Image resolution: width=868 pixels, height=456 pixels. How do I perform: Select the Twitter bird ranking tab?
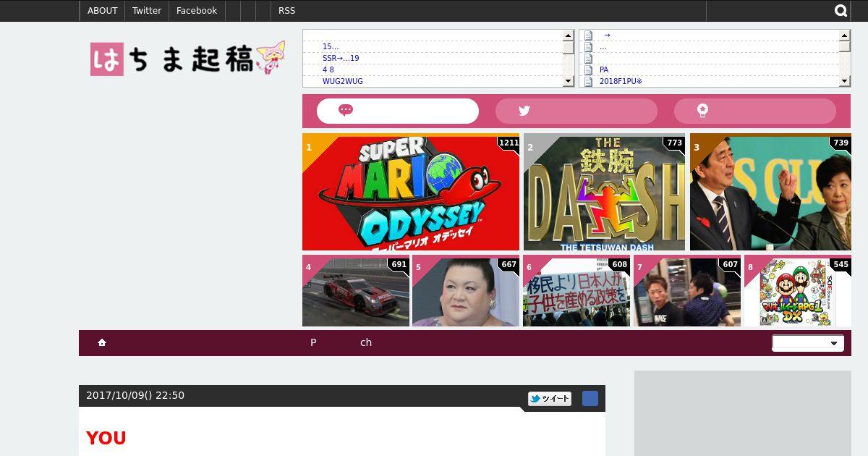coord(576,111)
